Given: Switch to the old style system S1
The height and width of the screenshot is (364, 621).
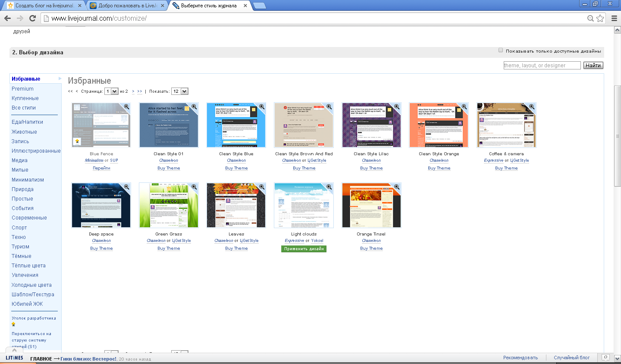Looking at the screenshot, I should click(x=31, y=340).
